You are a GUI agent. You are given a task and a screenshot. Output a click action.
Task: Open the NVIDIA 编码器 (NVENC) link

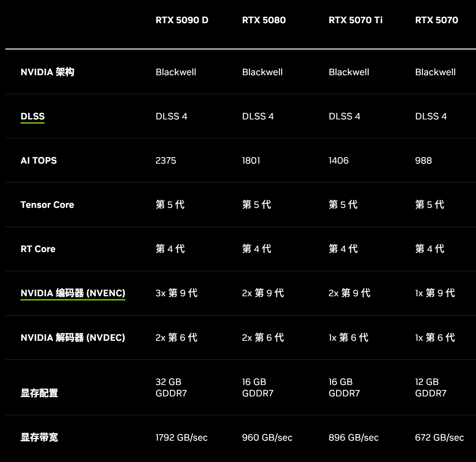(73, 293)
